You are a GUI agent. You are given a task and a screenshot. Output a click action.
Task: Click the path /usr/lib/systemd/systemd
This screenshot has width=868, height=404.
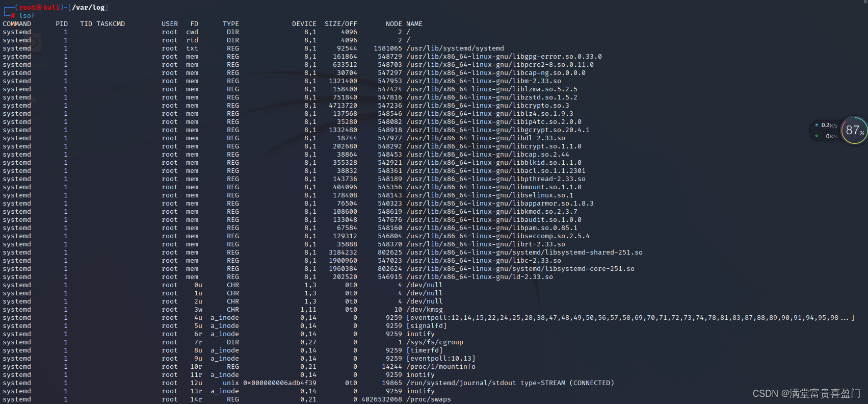click(455, 48)
